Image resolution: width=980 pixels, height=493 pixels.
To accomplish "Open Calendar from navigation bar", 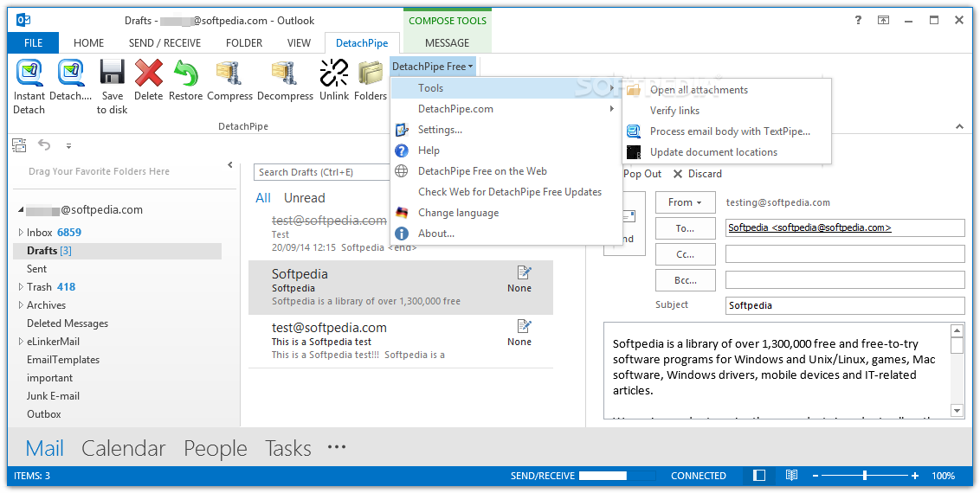I will pyautogui.click(x=123, y=448).
